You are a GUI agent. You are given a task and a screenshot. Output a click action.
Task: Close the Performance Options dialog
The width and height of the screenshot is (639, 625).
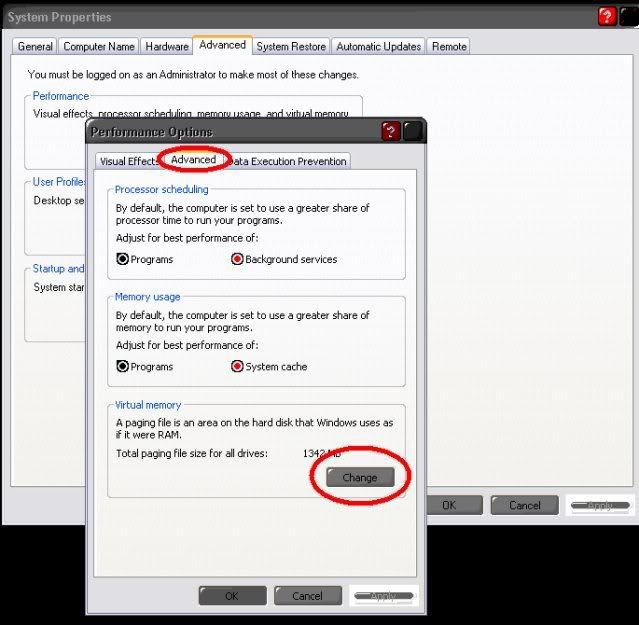413,131
